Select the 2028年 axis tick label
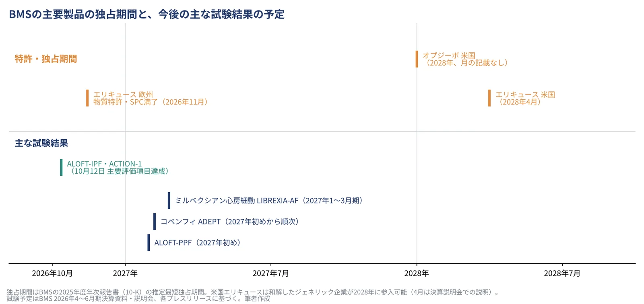 pos(417,273)
